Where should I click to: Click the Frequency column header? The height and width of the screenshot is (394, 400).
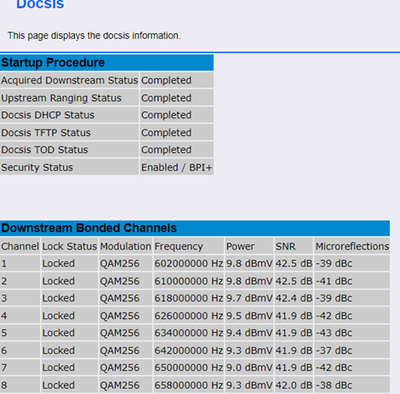(189, 246)
